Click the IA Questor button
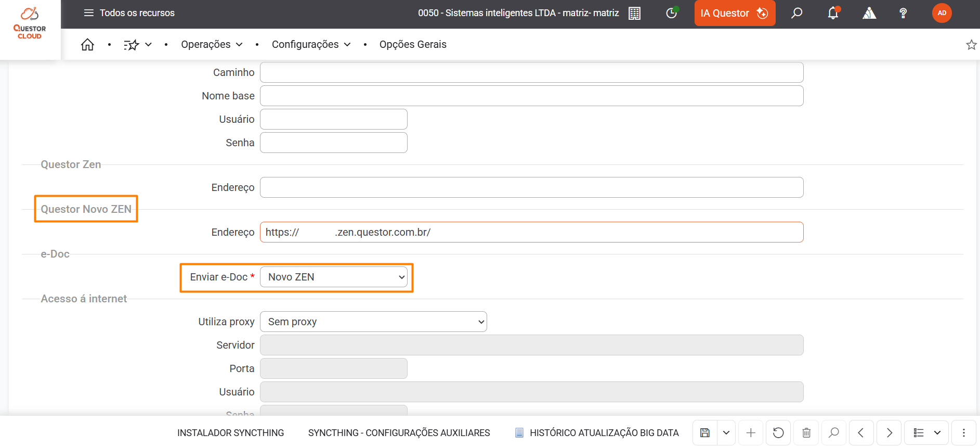980x447 pixels. click(x=734, y=13)
